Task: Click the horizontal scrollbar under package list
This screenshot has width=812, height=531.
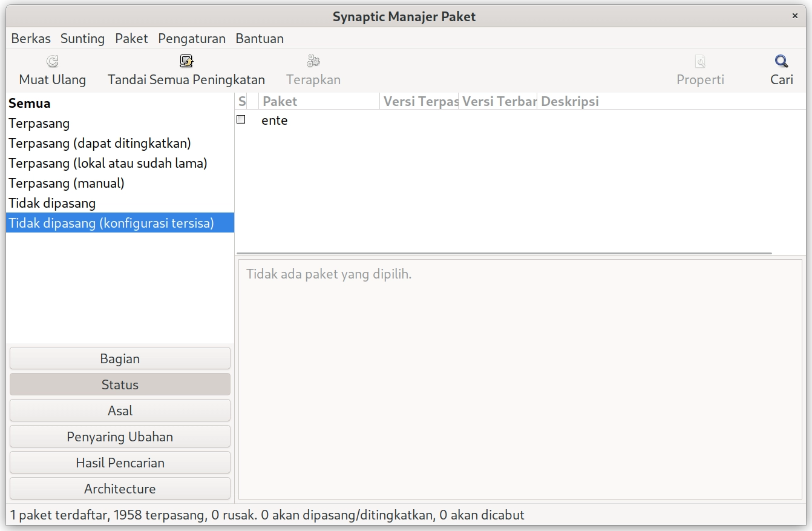Action: pyautogui.click(x=503, y=253)
